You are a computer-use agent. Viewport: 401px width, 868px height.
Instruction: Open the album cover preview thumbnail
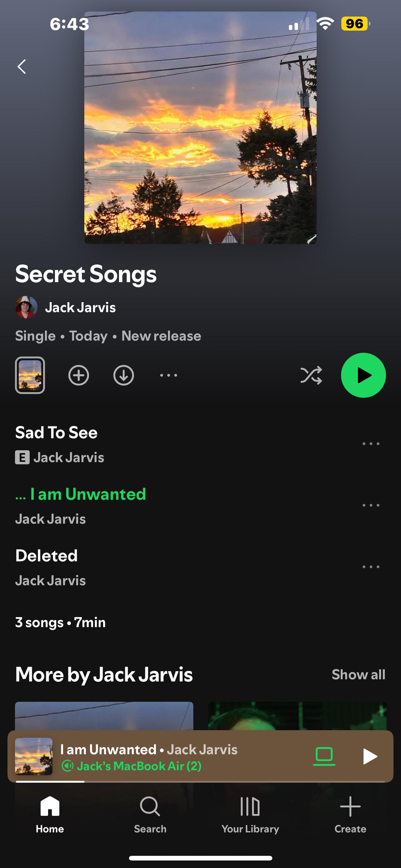tap(30, 375)
